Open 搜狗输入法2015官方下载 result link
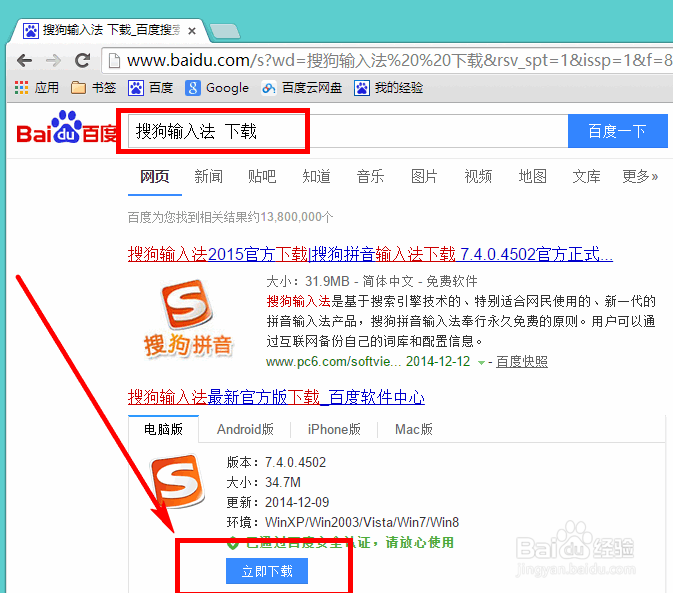The image size is (673, 593). click(370, 254)
